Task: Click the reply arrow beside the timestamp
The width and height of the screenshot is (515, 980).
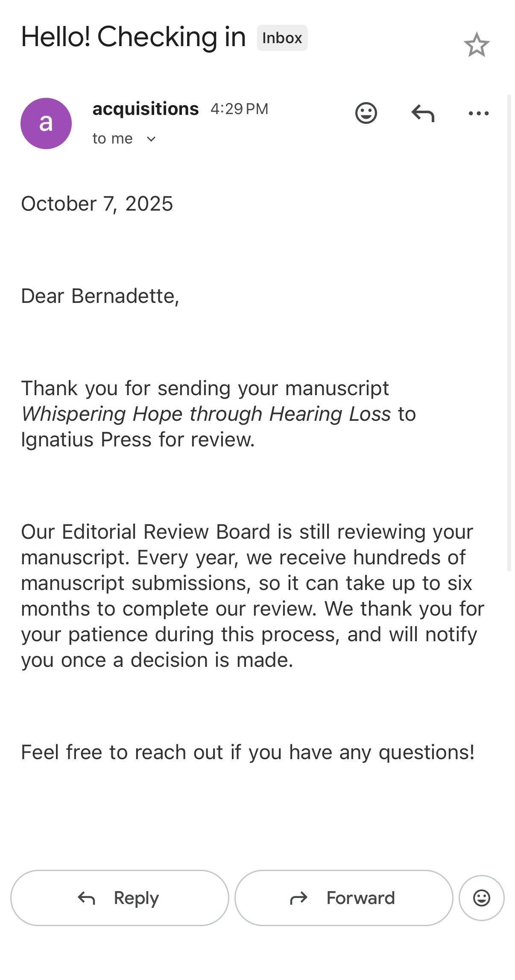Action: 423,113
